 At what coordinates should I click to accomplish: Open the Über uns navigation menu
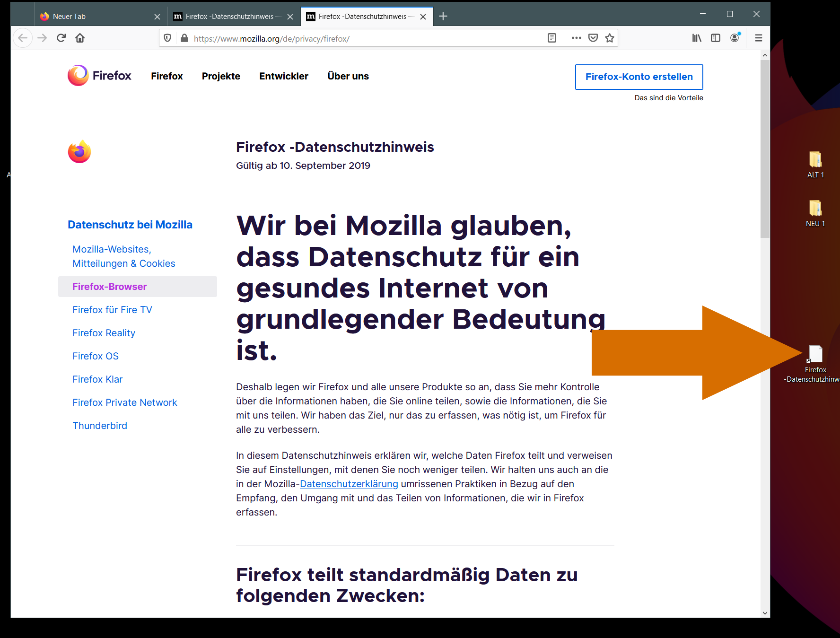[348, 76]
